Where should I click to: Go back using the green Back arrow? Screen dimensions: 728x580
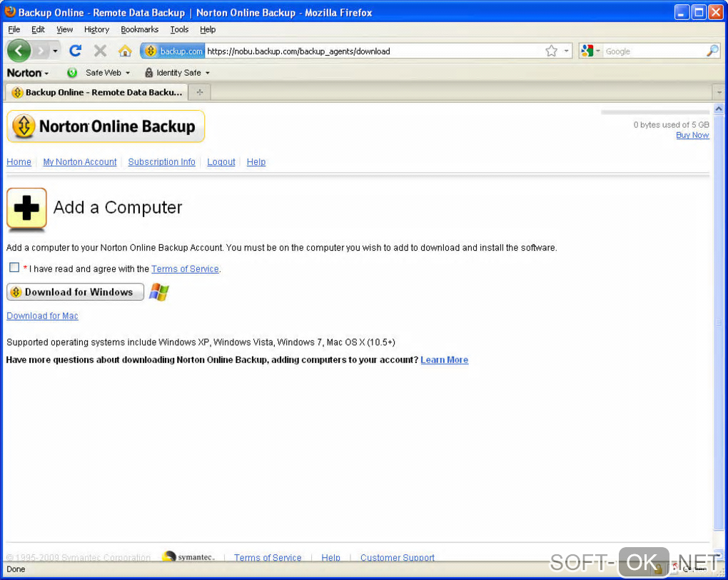19,51
